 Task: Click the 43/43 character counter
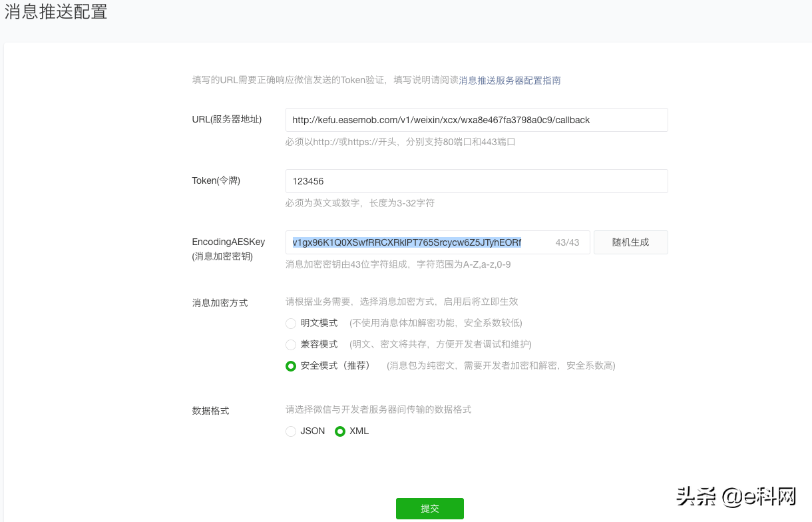coord(568,243)
